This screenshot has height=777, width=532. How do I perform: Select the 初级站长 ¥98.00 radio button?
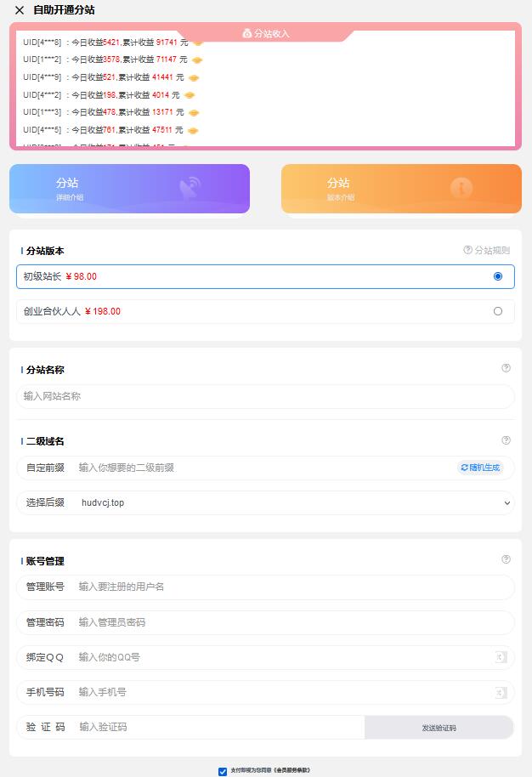click(498, 276)
